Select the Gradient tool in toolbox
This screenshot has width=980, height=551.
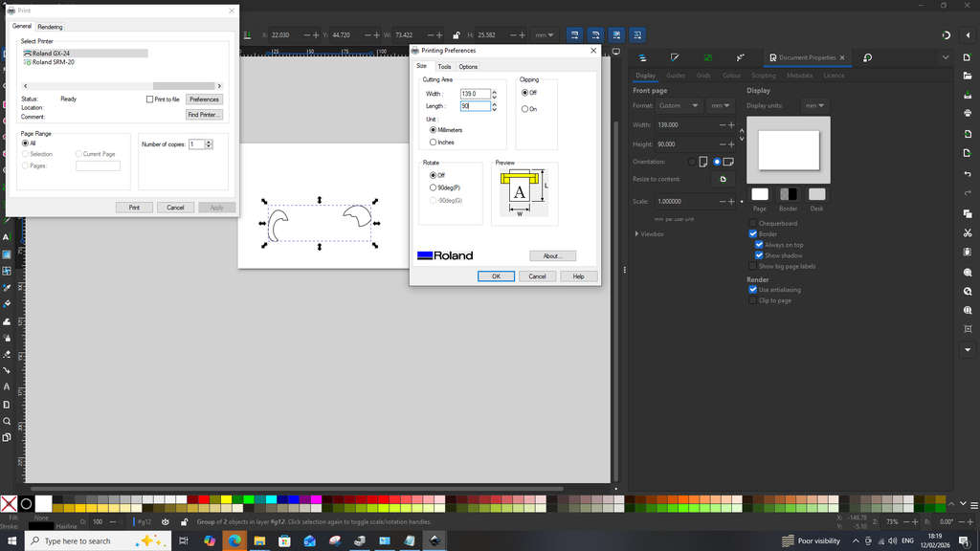(x=7, y=254)
